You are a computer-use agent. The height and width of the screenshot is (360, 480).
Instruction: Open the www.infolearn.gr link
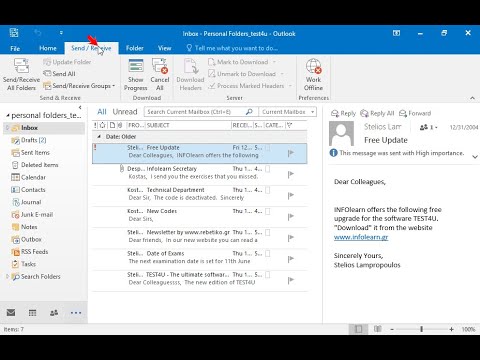(x=361, y=237)
